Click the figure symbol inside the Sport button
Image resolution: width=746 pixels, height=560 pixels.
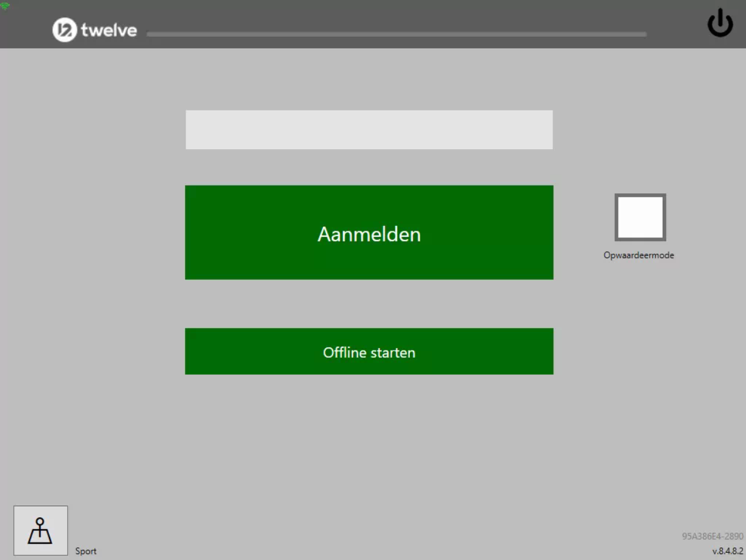click(41, 530)
